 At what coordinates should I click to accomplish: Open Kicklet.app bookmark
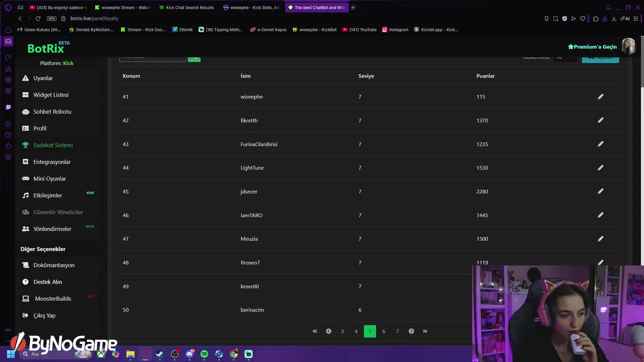pyautogui.click(x=436, y=30)
